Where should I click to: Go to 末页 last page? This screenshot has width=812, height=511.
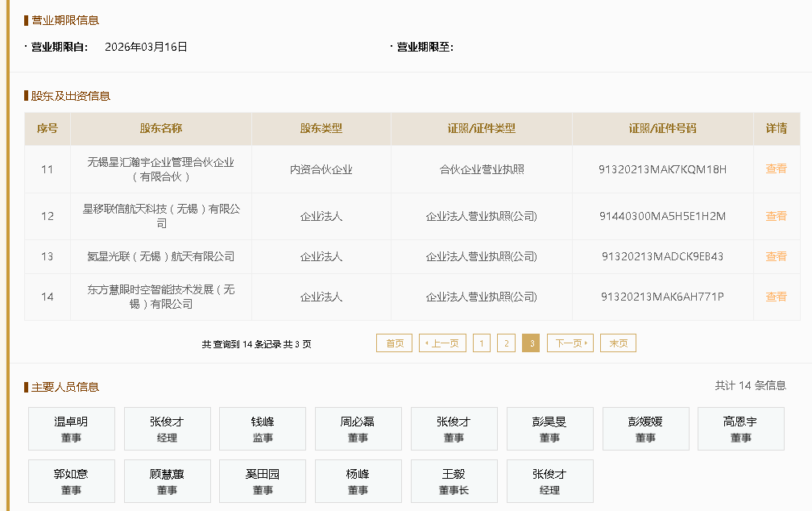click(x=618, y=343)
